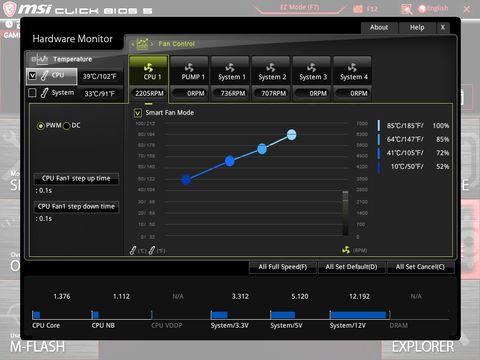Click the System thermometer icon

[x=44, y=93]
